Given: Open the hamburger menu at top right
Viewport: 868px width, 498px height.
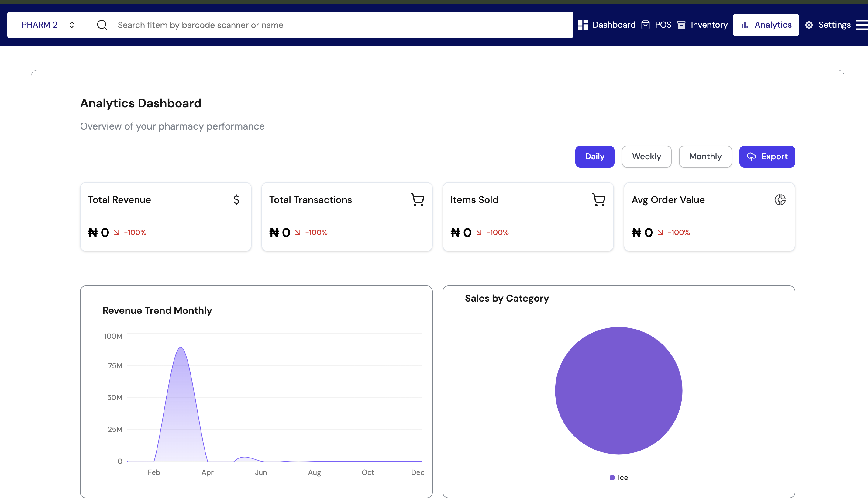Looking at the screenshot, I should [x=862, y=25].
